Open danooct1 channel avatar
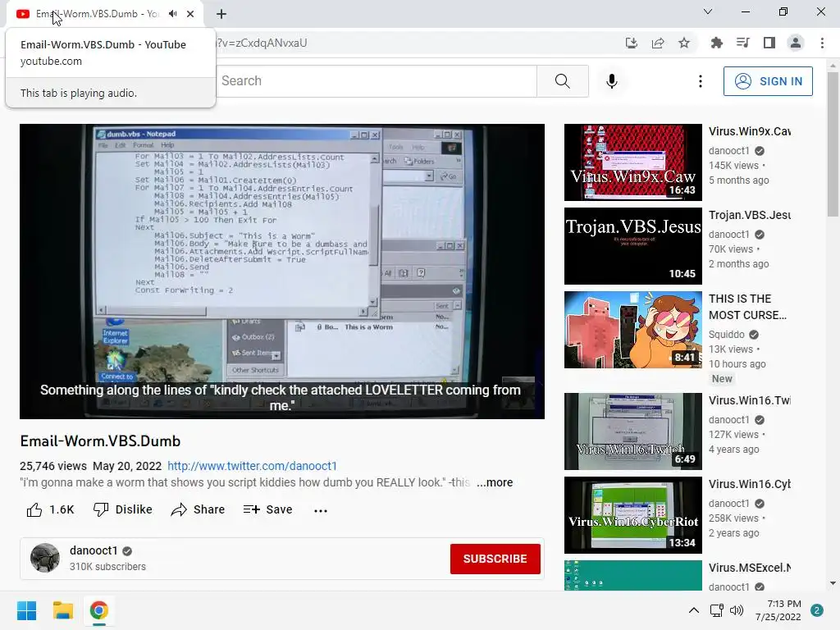The image size is (840, 630). 45,558
